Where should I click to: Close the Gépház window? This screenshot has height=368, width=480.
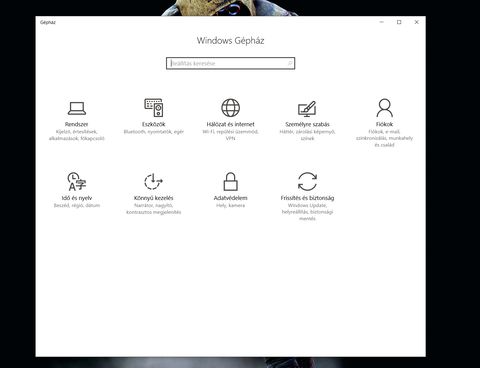point(416,22)
